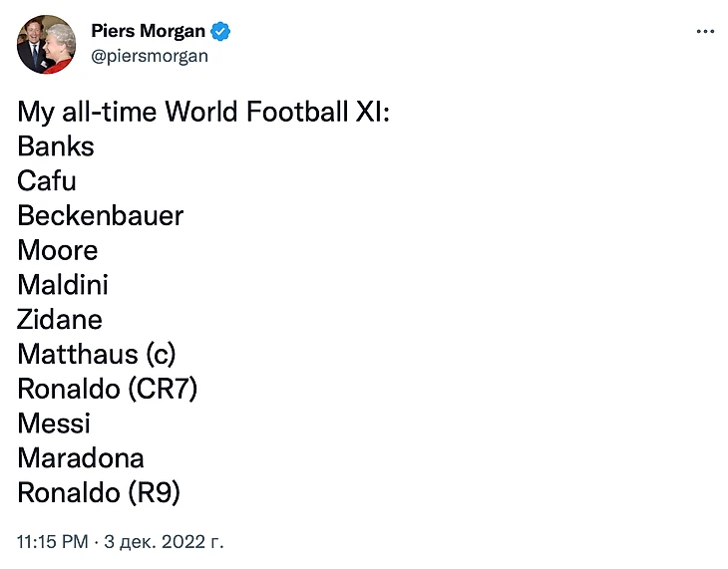Viewport: 728px width, 569px height.
Task: Click the name Moore in the tweet
Action: point(58,250)
